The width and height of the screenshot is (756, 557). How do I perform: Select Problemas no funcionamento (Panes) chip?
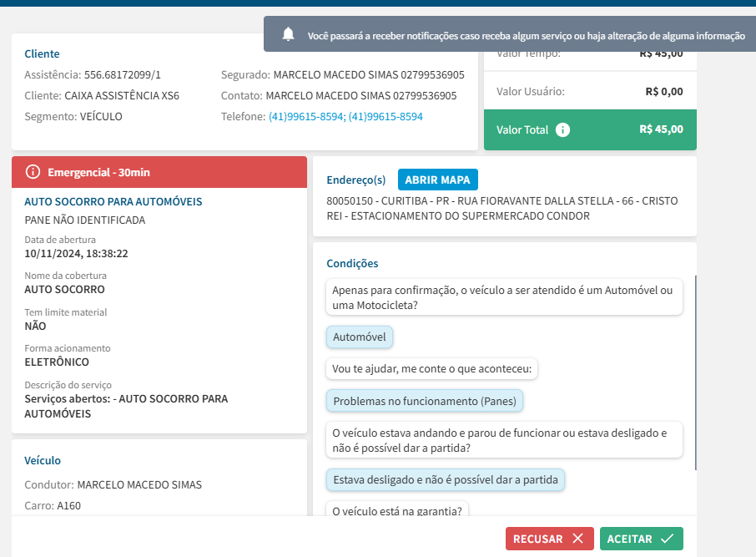(424, 401)
